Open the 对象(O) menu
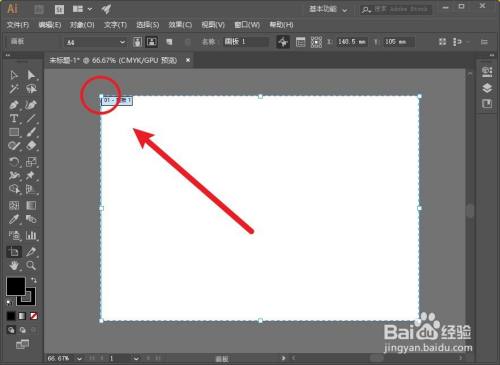Viewport: 500px width, 365px height. click(82, 25)
